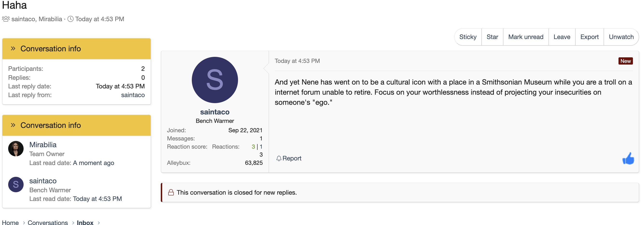Collapse the first Conversation info panel
The height and width of the screenshot is (225, 644).
click(x=13, y=49)
